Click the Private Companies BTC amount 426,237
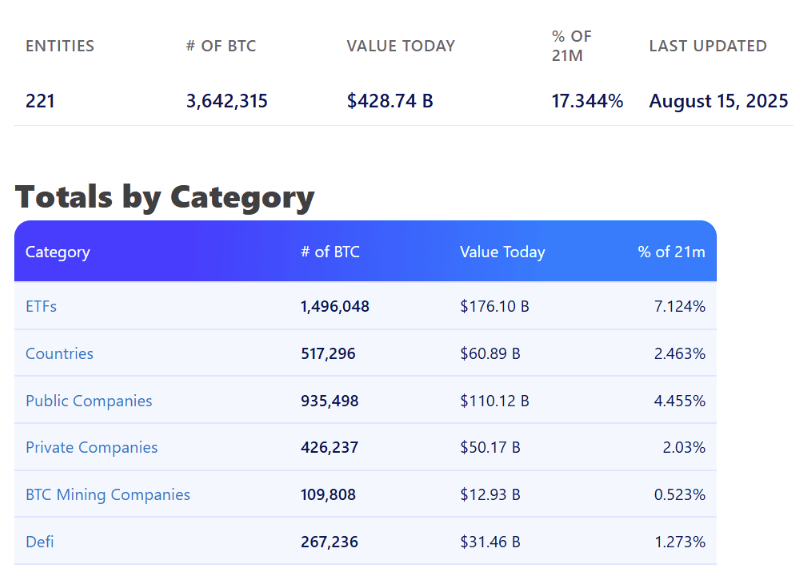This screenshot has width=799, height=569. 329,447
